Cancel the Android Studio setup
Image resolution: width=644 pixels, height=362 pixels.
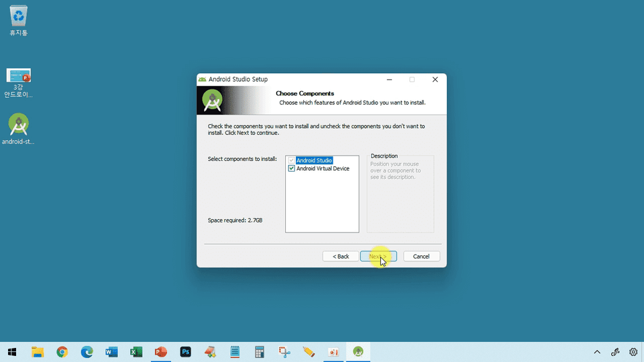pos(421,256)
